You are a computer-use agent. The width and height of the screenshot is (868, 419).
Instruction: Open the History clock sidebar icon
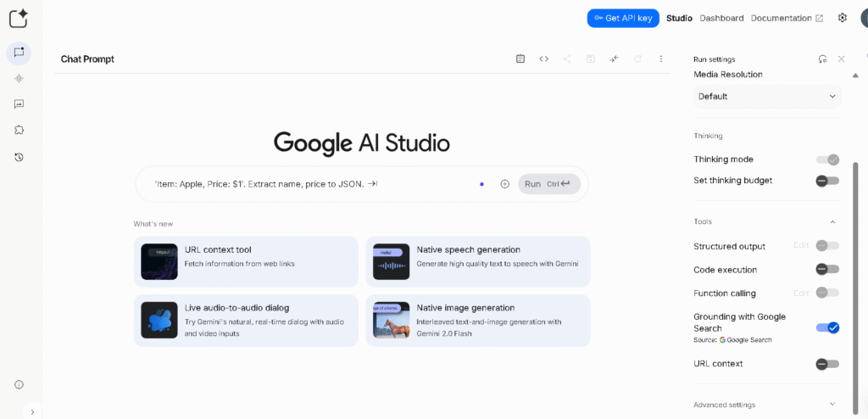(x=19, y=158)
